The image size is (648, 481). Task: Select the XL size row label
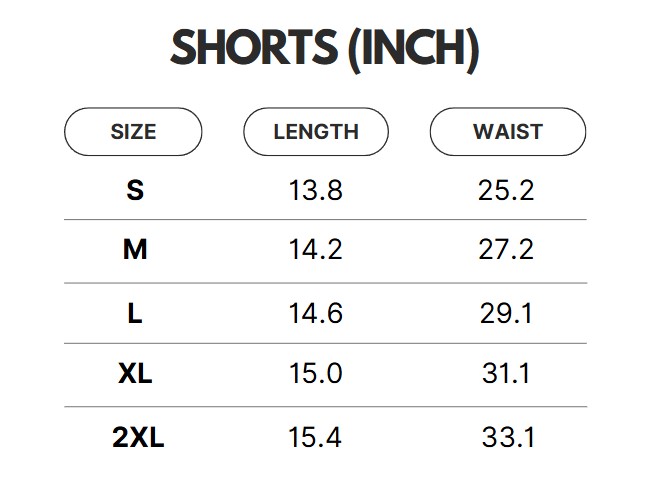point(135,374)
